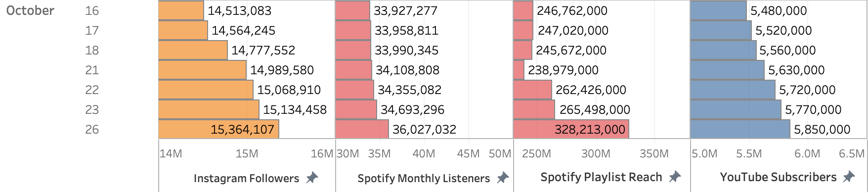
Task: Click the pin icon beside Spotify Monthly Listeners
Action: 503,178
